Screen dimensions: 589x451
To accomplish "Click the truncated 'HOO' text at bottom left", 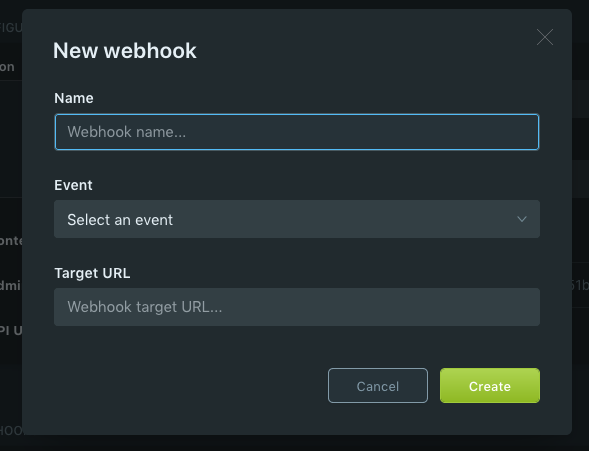I will pos(11,430).
